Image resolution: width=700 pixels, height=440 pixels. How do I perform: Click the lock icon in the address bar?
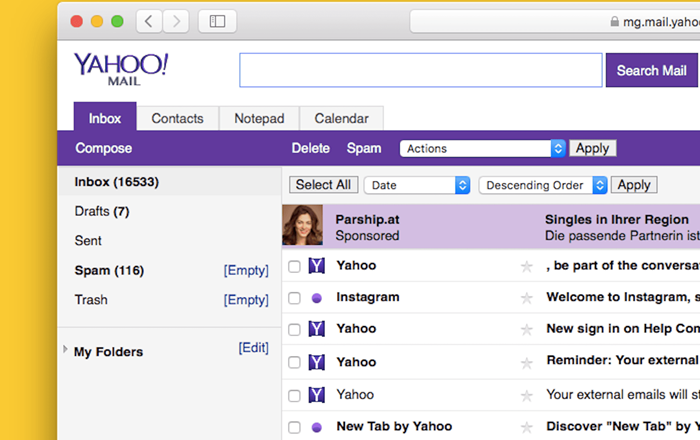615,21
